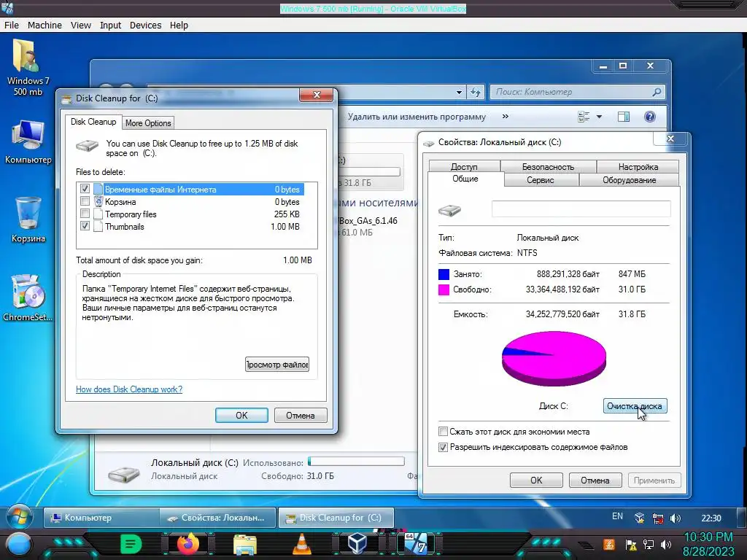Click the guest EN language indicator
747x560 pixels.
tap(617, 516)
